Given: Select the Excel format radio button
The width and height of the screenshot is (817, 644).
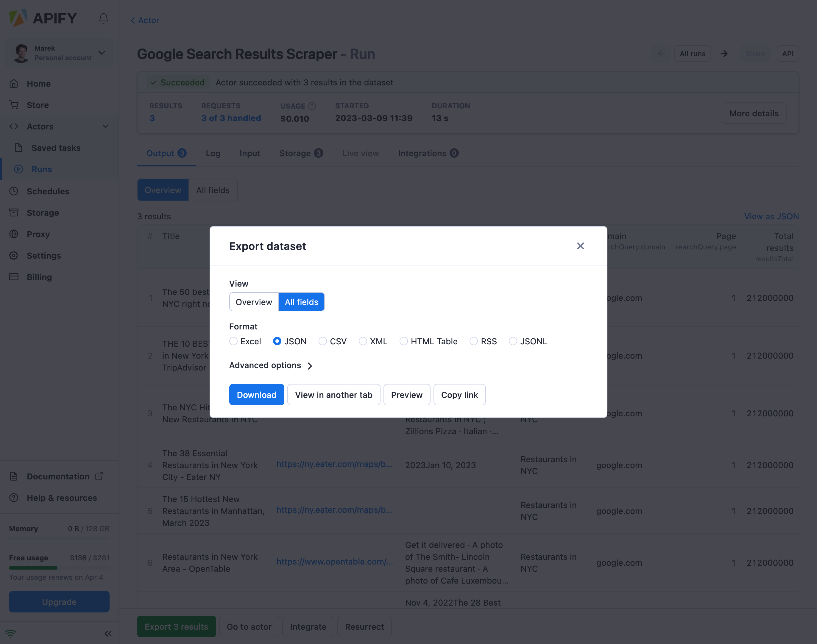Looking at the screenshot, I should tap(233, 341).
